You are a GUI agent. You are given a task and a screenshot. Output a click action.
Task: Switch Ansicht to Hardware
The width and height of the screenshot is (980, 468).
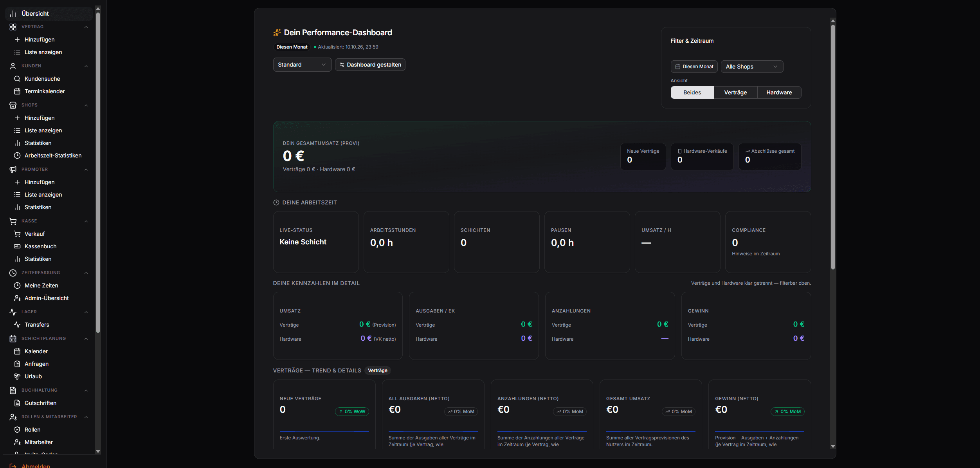click(779, 92)
